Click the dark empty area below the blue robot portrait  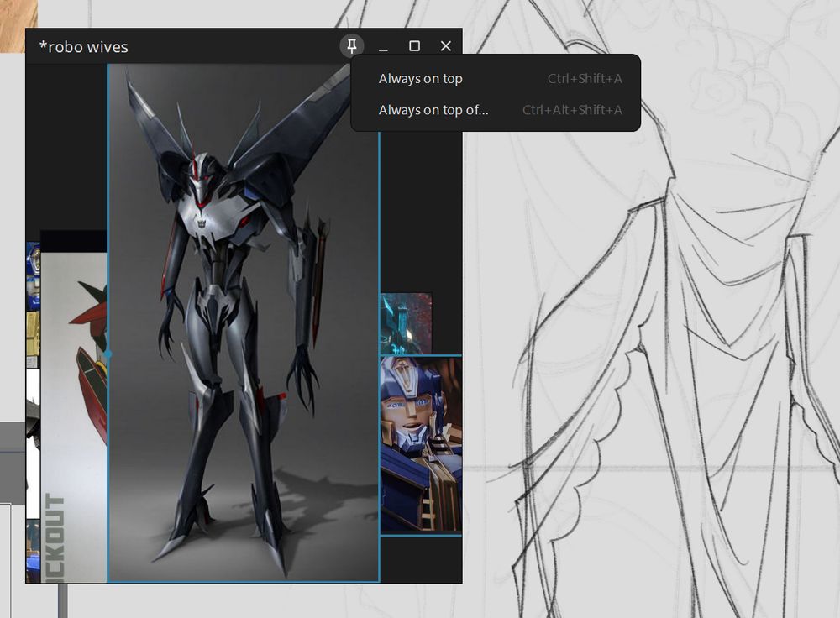(420, 558)
